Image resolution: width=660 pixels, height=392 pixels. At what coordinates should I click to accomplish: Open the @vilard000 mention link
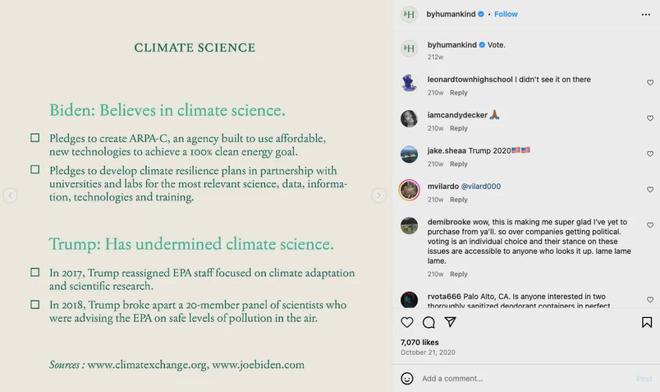[481, 186]
